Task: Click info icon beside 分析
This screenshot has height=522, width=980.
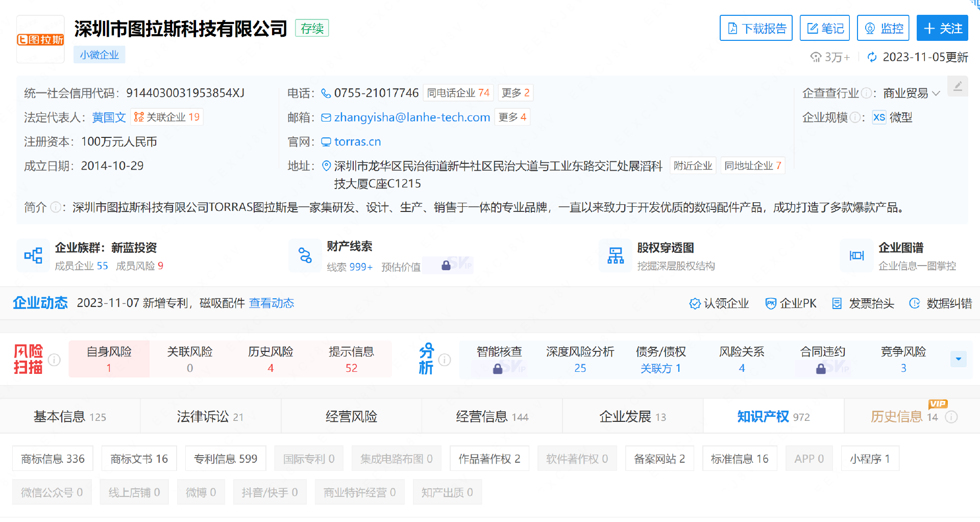Action: click(445, 360)
